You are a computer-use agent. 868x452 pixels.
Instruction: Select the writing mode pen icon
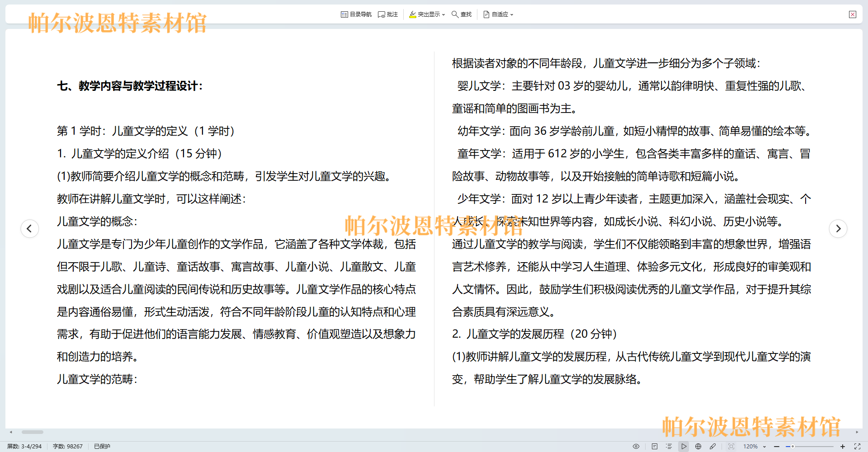click(x=713, y=446)
